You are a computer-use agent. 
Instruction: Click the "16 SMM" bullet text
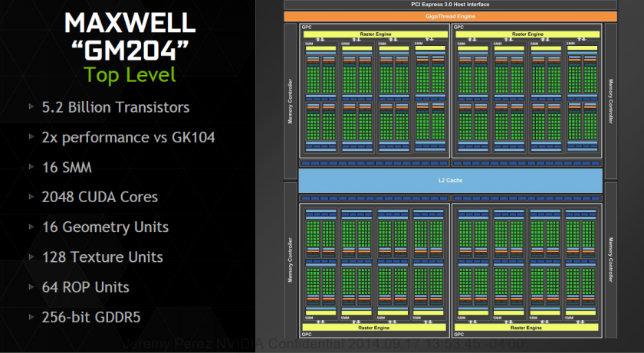click(x=67, y=167)
